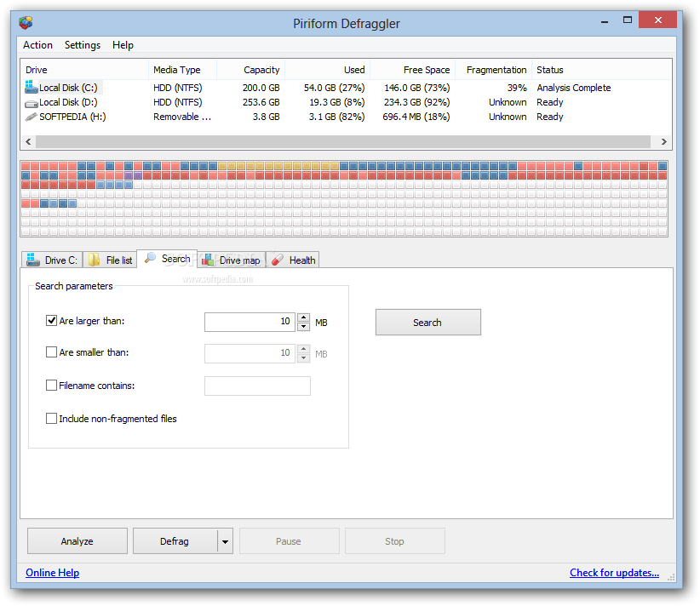The image size is (700, 606).
Task: Switch to the Health tab
Action: (293, 260)
